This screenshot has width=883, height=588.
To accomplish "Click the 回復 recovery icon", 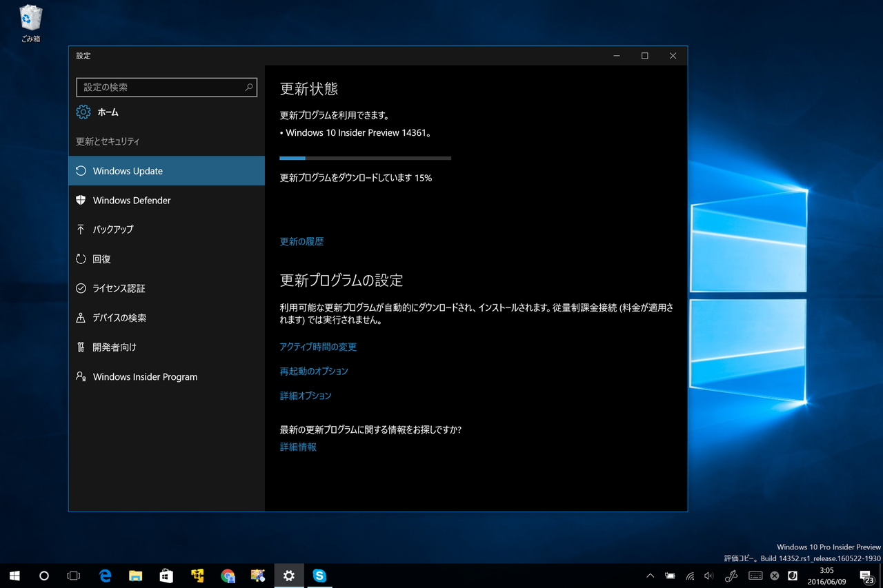I will [x=81, y=259].
